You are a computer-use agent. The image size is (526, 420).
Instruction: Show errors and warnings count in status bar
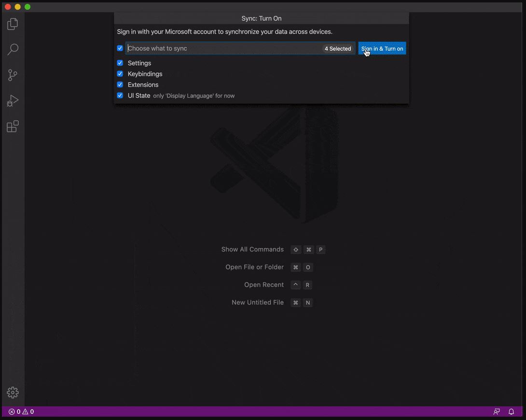point(21,412)
